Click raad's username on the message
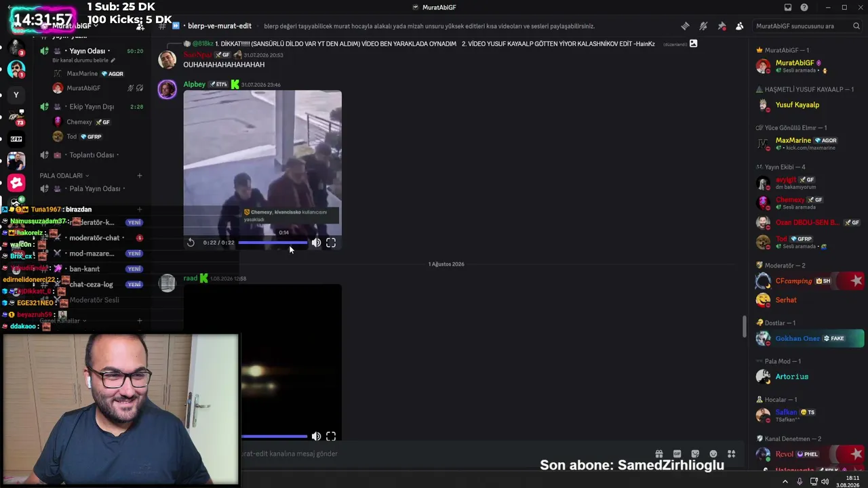 coord(190,279)
